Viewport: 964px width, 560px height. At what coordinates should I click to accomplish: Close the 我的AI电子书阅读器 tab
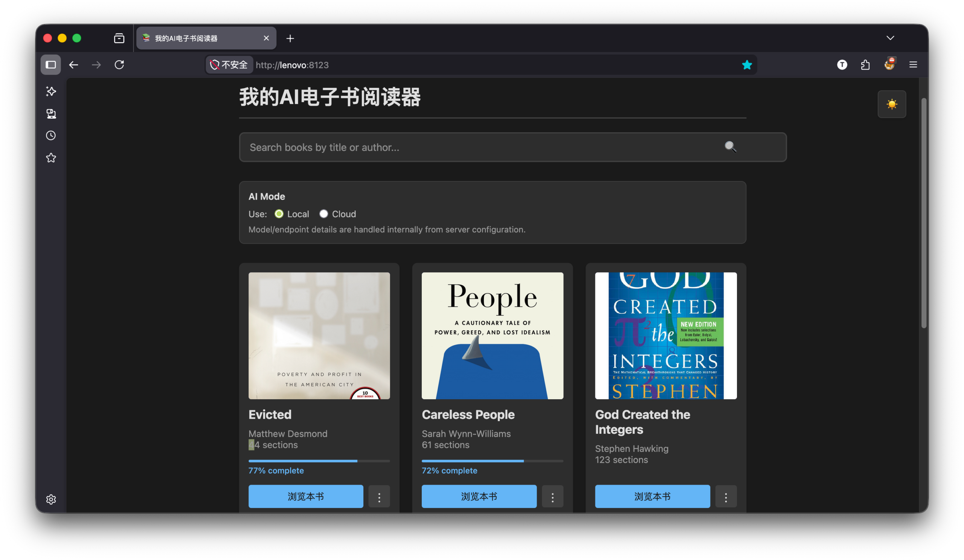pyautogui.click(x=266, y=38)
